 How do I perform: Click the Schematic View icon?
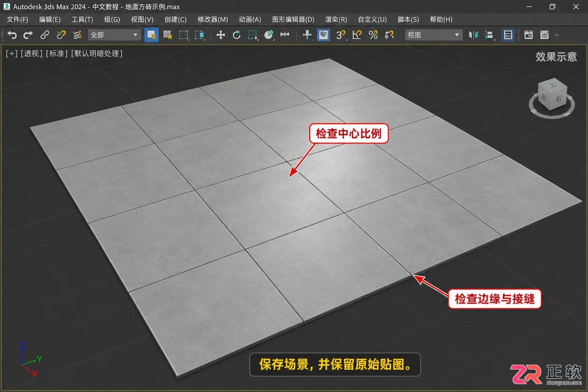pos(544,35)
